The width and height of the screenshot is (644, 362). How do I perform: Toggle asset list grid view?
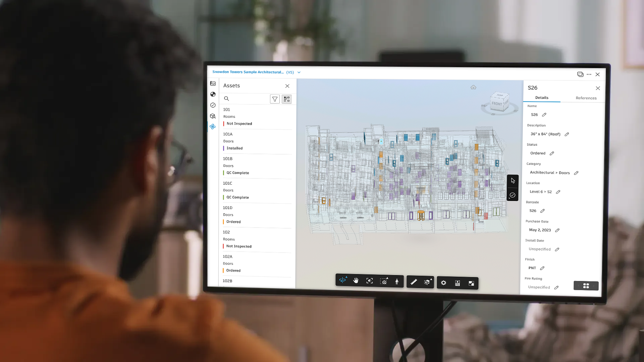coord(287,99)
